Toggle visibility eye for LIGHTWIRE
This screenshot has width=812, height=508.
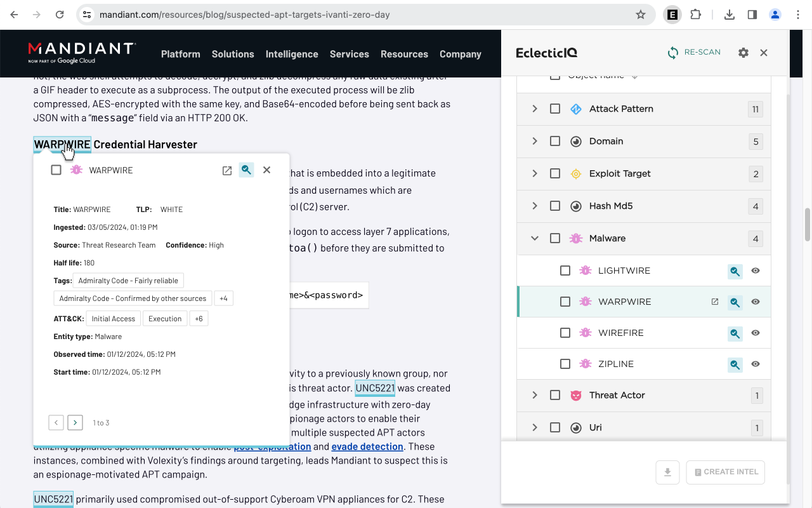tap(756, 271)
